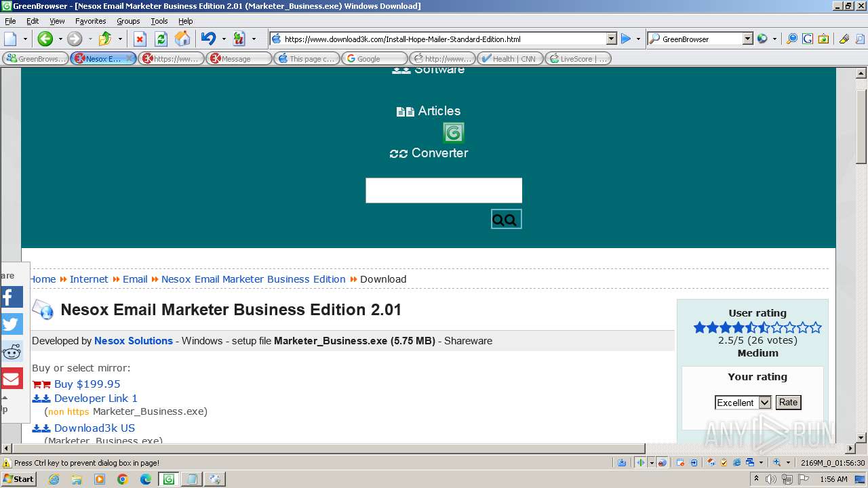Stop loading with the red X icon
The width and height of the screenshot is (868, 488).
point(140,39)
